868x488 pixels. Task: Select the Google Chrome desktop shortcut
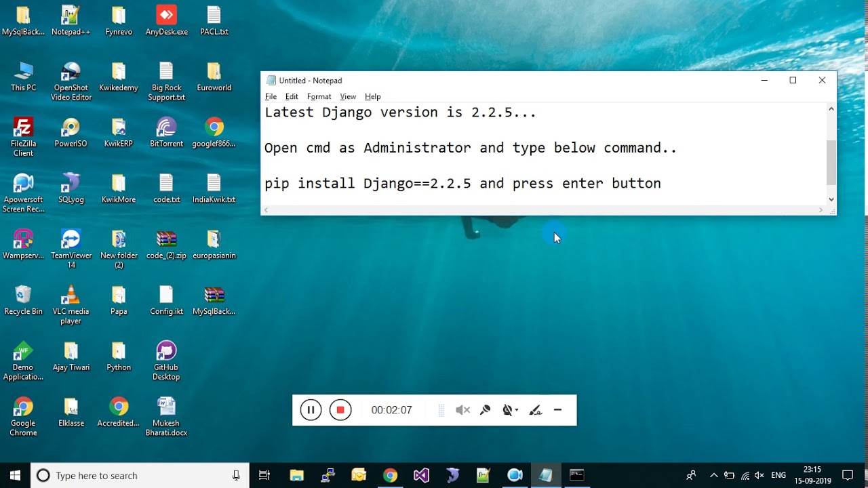(23, 417)
